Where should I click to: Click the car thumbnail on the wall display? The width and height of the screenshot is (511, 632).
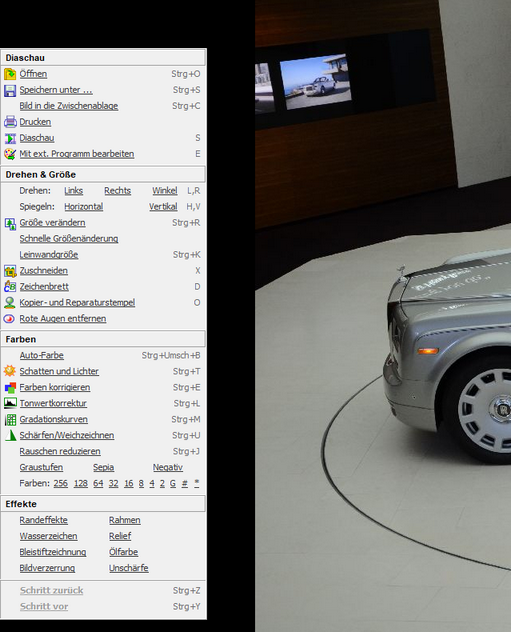point(316,82)
